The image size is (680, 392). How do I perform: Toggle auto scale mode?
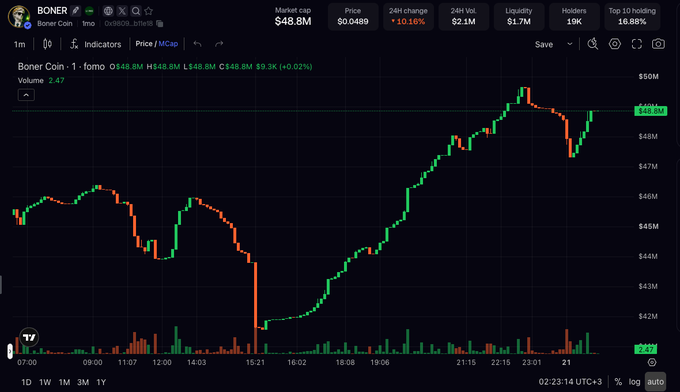pyautogui.click(x=655, y=382)
